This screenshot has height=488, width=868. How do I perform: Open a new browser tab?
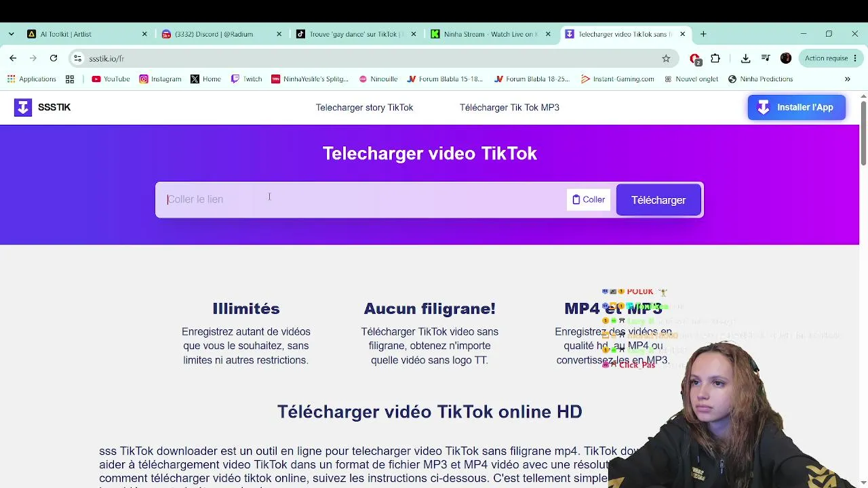coord(703,34)
